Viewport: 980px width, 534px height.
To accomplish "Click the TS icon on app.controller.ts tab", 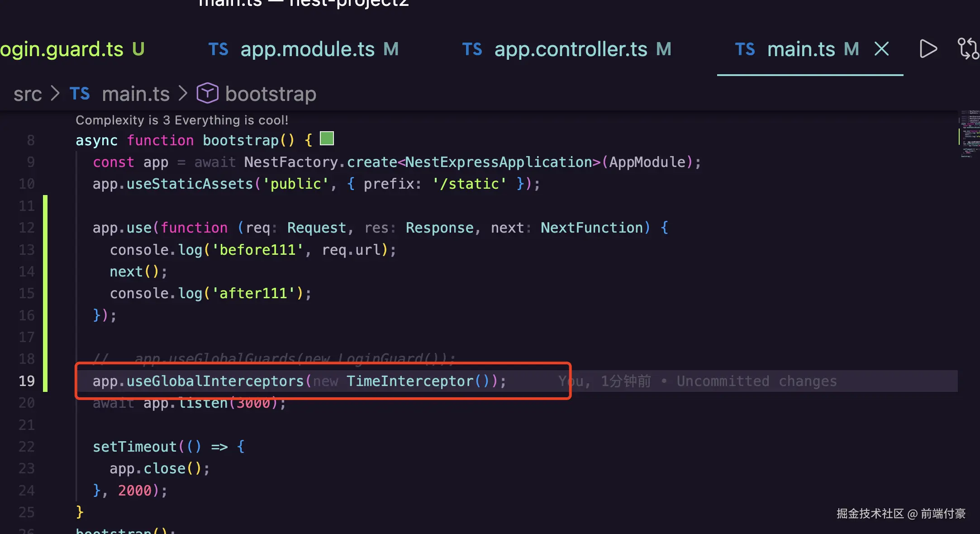I will [472, 49].
